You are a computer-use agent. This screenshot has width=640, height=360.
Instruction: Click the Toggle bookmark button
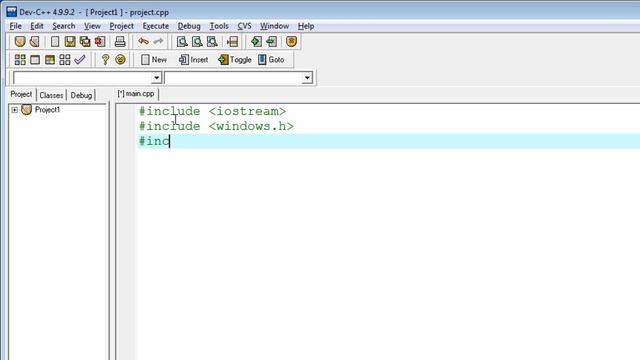click(235, 60)
